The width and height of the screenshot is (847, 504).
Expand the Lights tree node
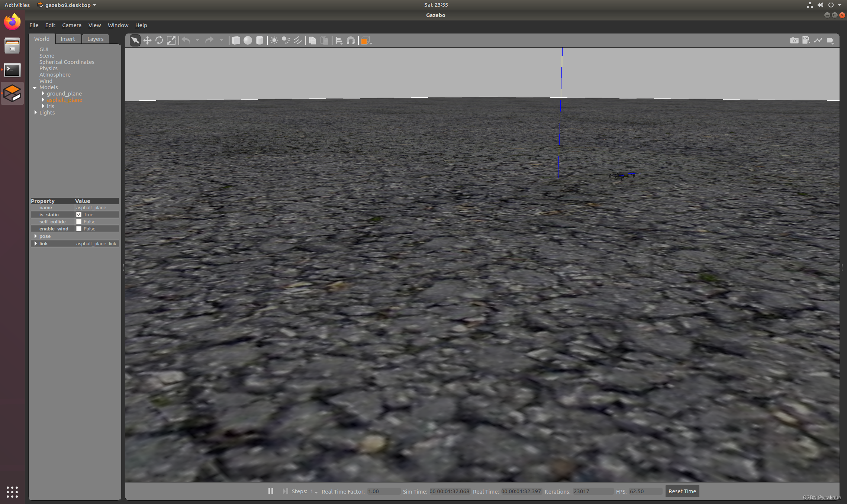pos(36,112)
